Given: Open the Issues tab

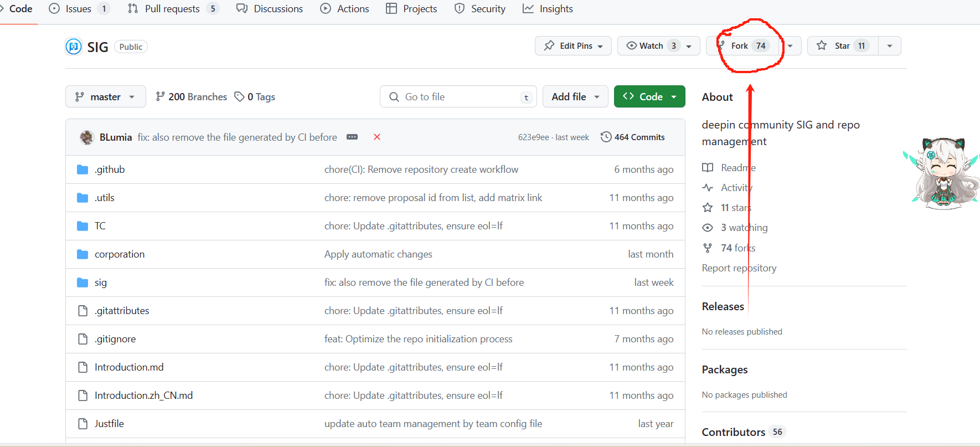Looking at the screenshot, I should pos(78,9).
